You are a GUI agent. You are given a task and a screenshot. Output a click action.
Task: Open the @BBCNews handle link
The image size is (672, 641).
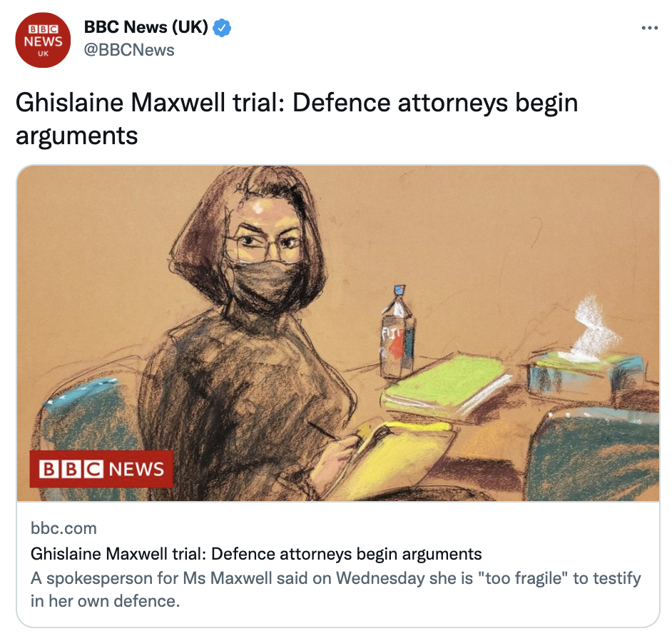pyautogui.click(x=129, y=50)
